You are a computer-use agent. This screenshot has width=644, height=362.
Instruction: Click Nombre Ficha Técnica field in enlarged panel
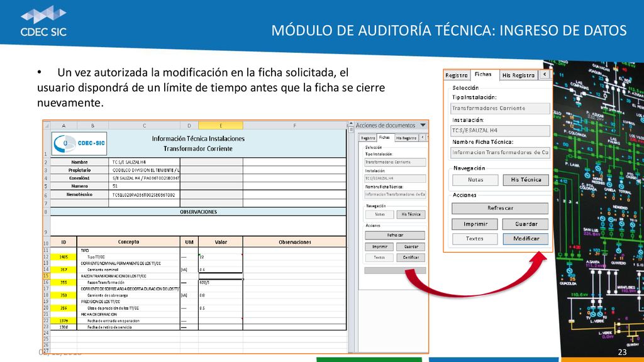click(x=500, y=152)
